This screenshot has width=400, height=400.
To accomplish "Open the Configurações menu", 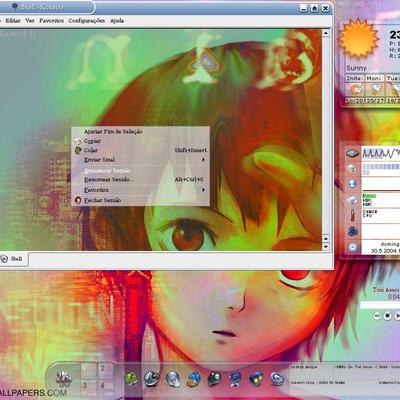I will [x=87, y=21].
